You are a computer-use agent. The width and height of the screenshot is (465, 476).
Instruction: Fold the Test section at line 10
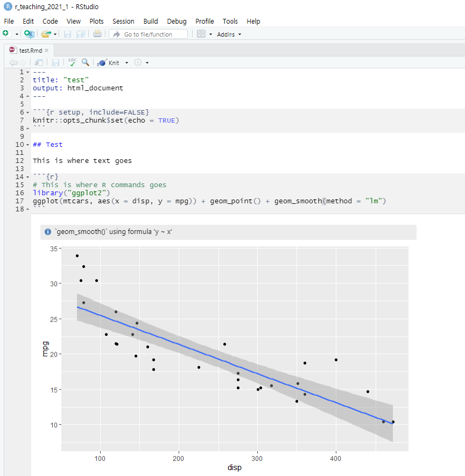pyautogui.click(x=27, y=145)
